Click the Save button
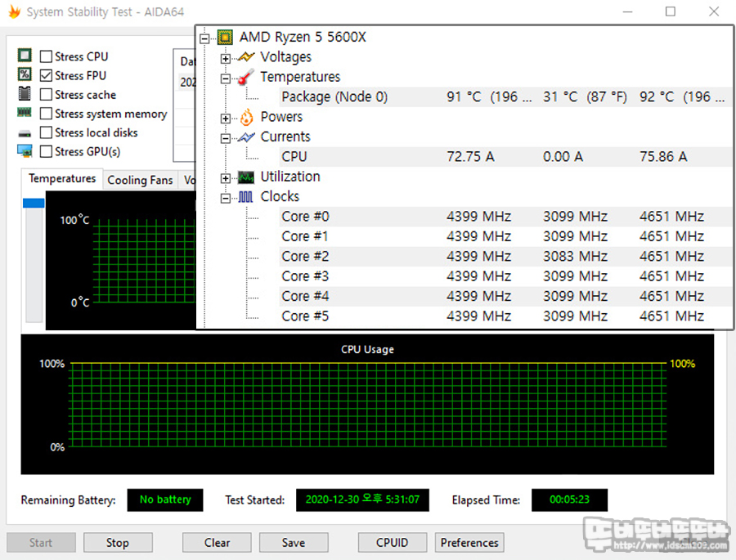 [x=294, y=543]
